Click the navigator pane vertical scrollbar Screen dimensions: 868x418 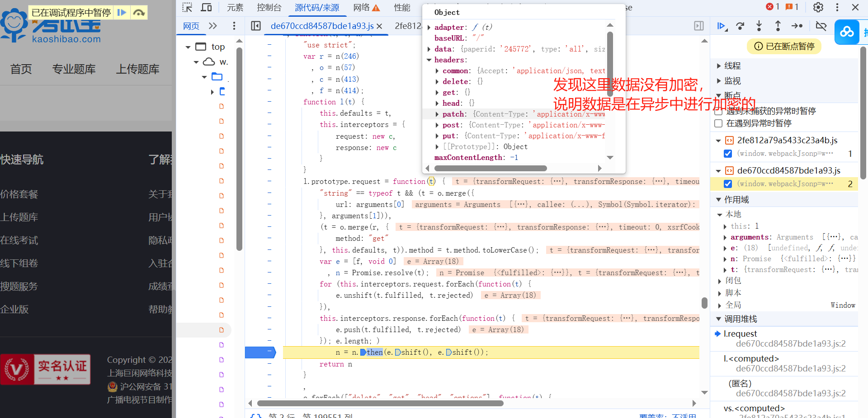(x=240, y=149)
